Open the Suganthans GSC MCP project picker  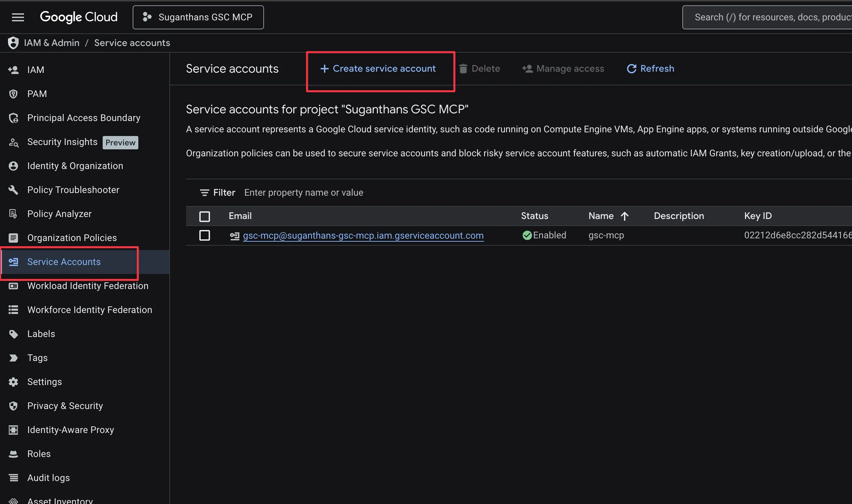point(198,17)
